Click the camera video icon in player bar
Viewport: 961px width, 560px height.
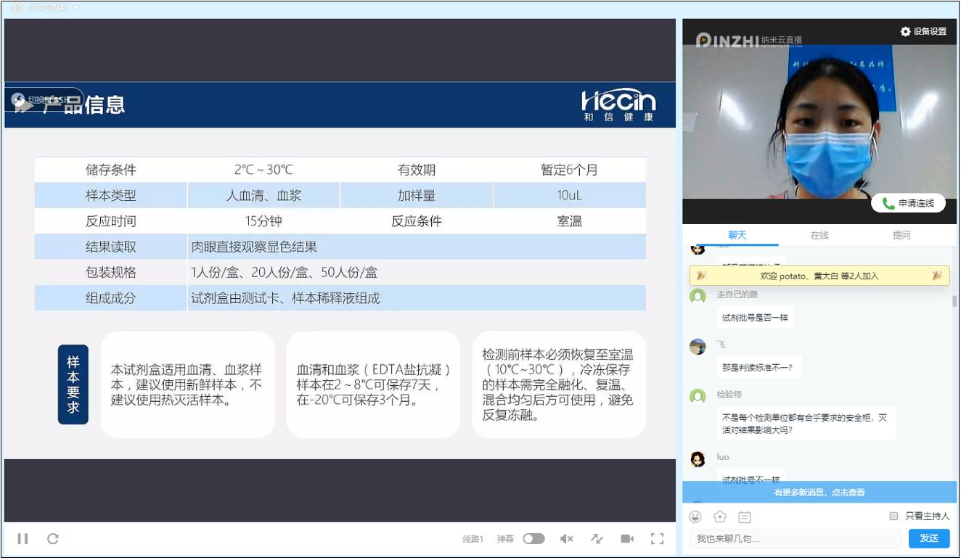627,539
